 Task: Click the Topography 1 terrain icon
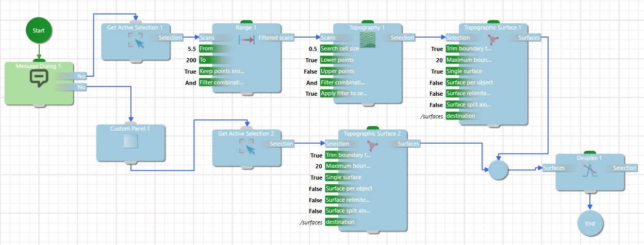point(367,40)
